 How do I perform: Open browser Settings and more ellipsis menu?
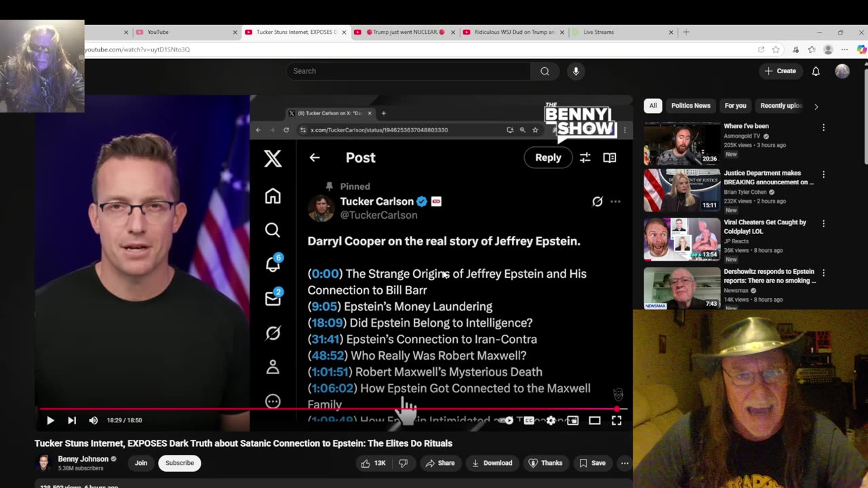[x=844, y=49]
